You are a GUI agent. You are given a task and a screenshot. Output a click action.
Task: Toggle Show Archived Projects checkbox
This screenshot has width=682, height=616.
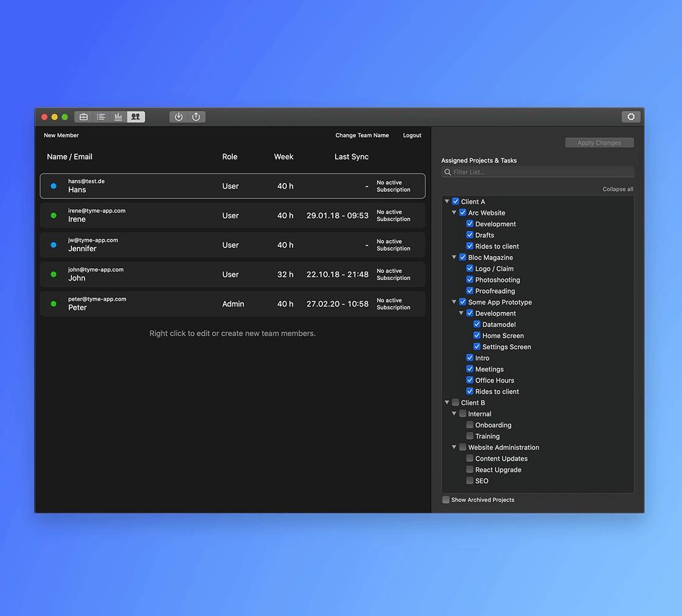tap(446, 500)
